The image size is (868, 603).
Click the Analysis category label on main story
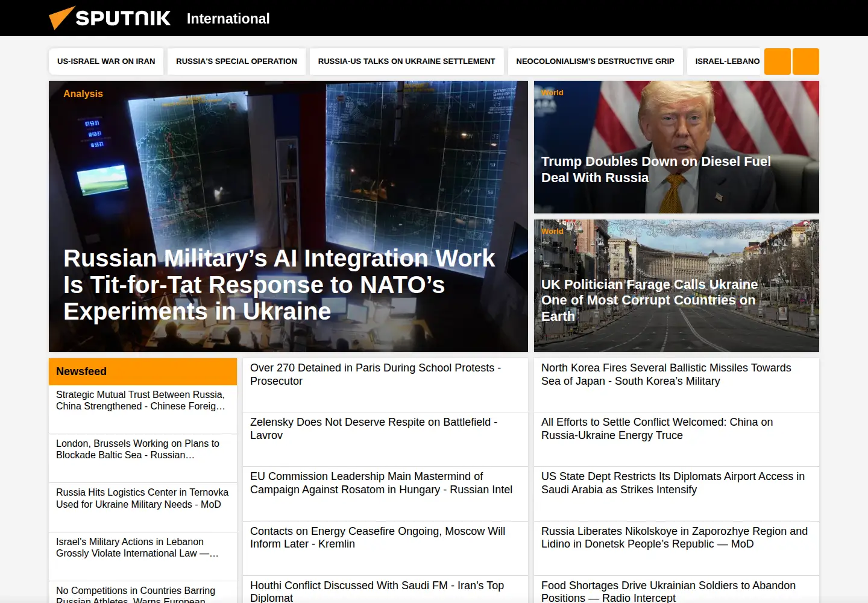83,93
